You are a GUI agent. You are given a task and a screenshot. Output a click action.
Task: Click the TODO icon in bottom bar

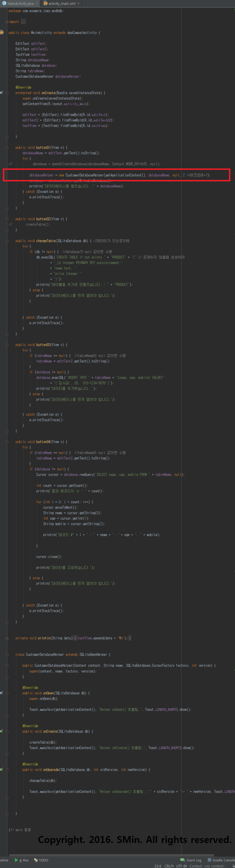pos(36,860)
